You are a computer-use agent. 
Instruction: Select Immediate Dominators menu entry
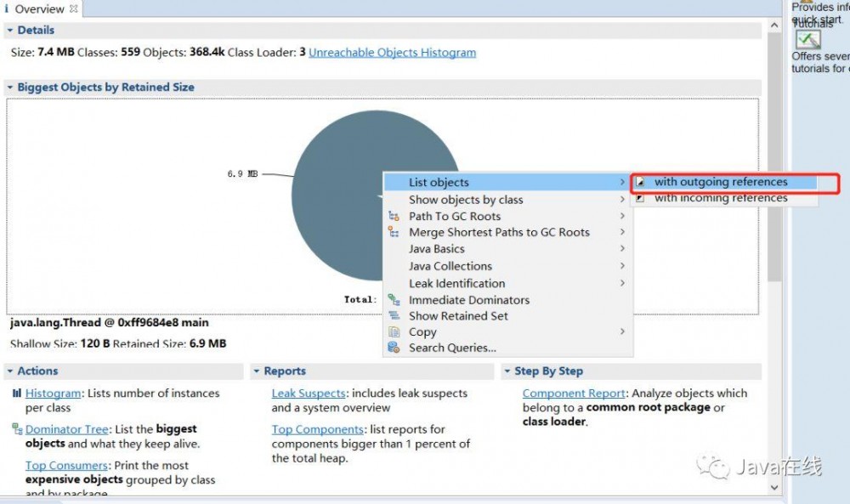[507, 300]
